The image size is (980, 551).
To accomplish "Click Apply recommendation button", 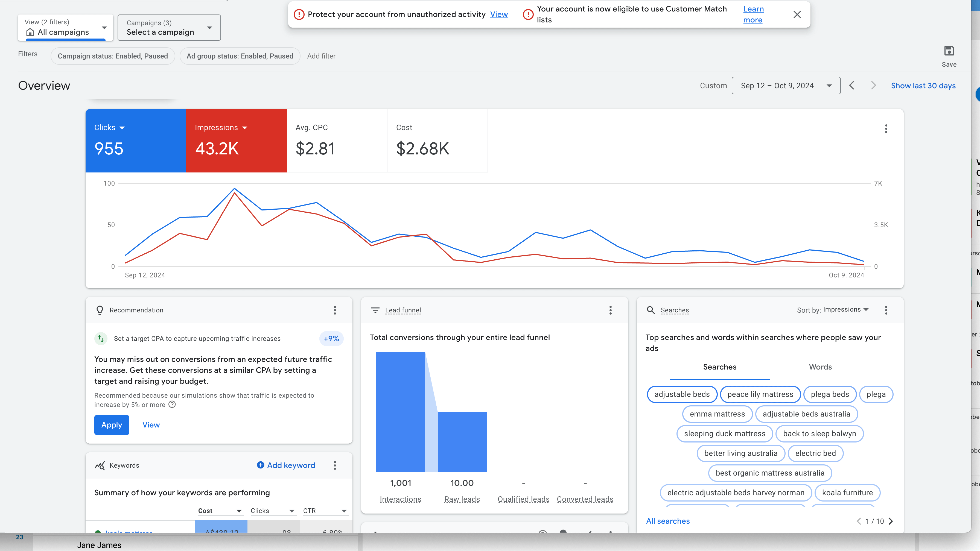I will click(x=112, y=425).
